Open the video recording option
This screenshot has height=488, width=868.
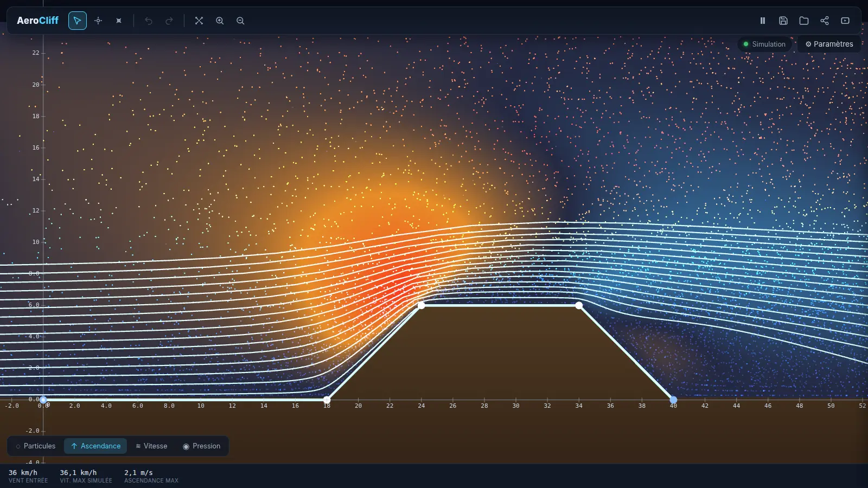[845, 21]
